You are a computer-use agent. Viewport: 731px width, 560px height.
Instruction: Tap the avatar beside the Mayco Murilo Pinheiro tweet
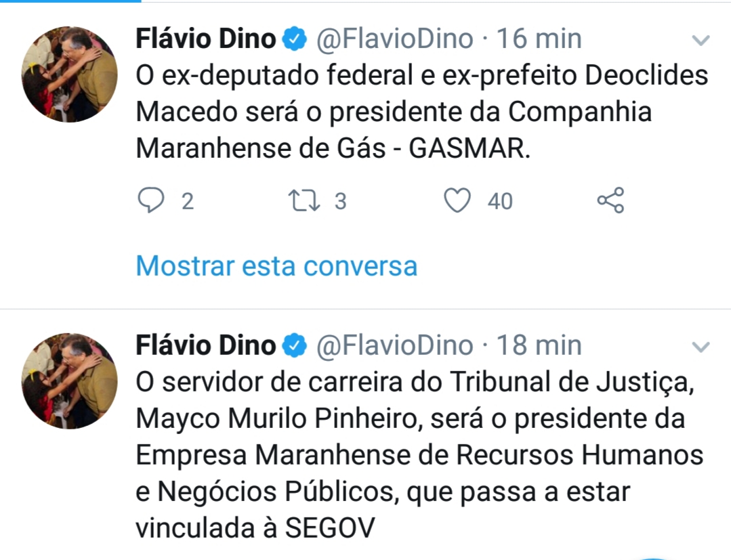pos(70,381)
